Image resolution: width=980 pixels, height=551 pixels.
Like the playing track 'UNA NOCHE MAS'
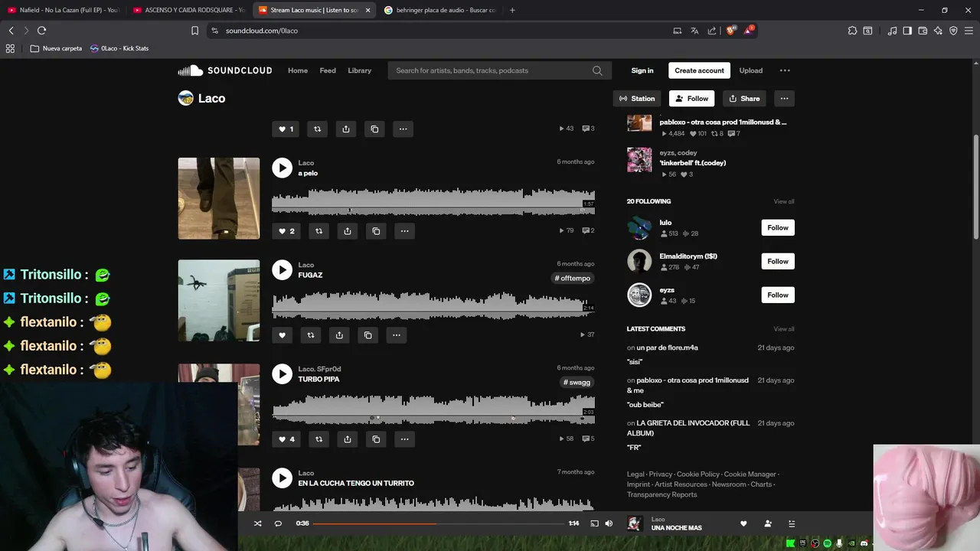pos(743,523)
